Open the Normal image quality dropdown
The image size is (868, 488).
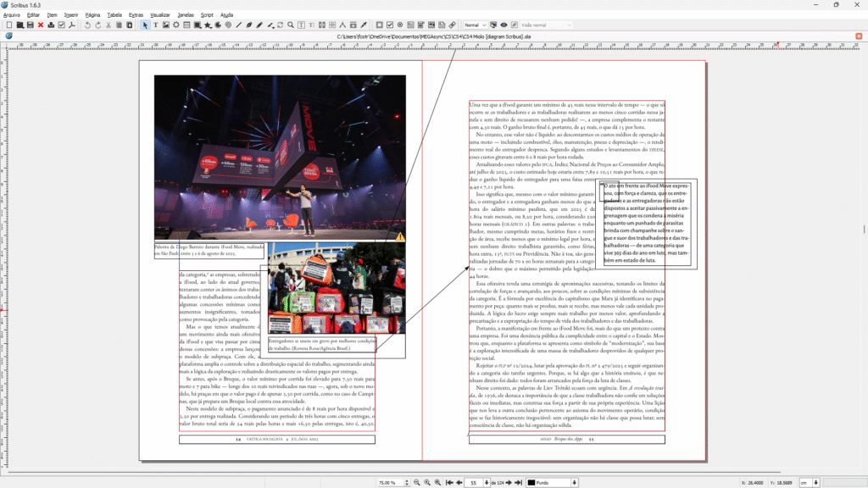475,25
